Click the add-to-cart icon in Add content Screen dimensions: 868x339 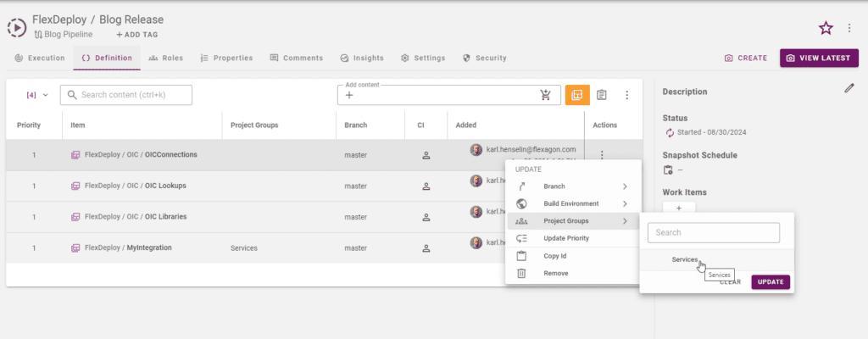(546, 95)
